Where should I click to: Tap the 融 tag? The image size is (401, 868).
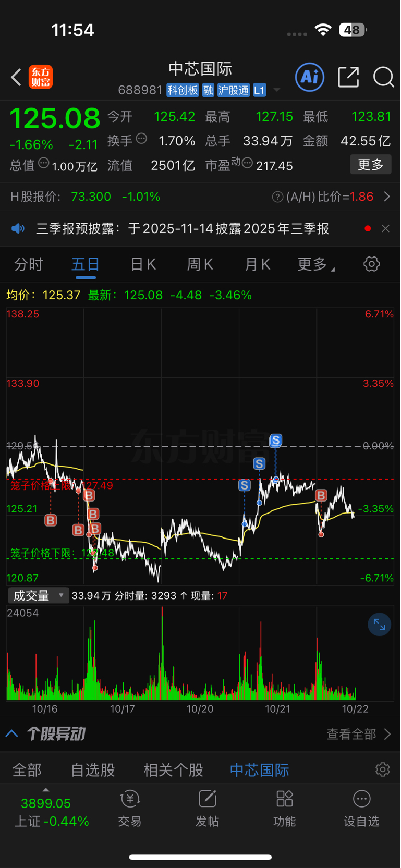208,90
